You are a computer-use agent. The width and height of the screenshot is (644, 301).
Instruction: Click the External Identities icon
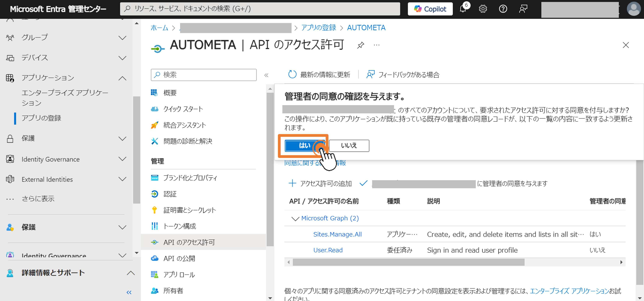[x=10, y=179]
